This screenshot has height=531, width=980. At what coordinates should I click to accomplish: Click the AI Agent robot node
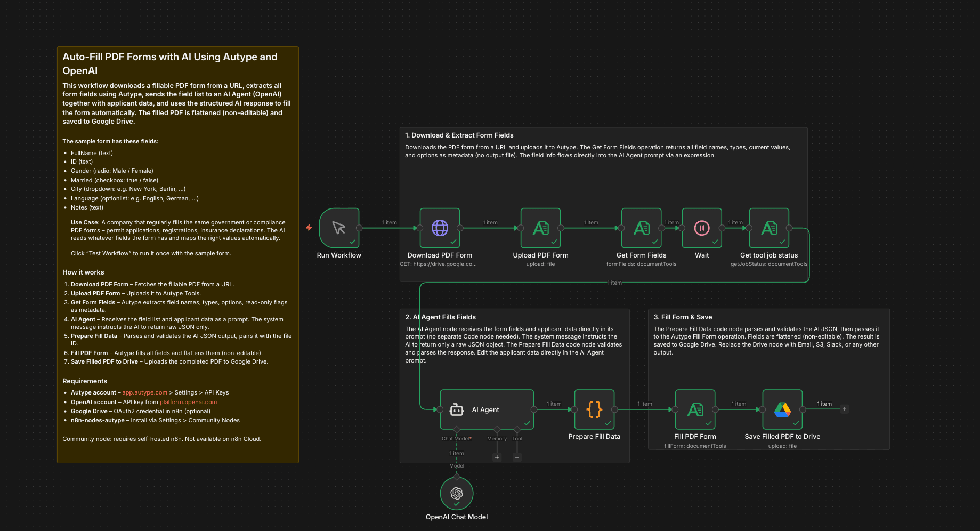click(486, 409)
